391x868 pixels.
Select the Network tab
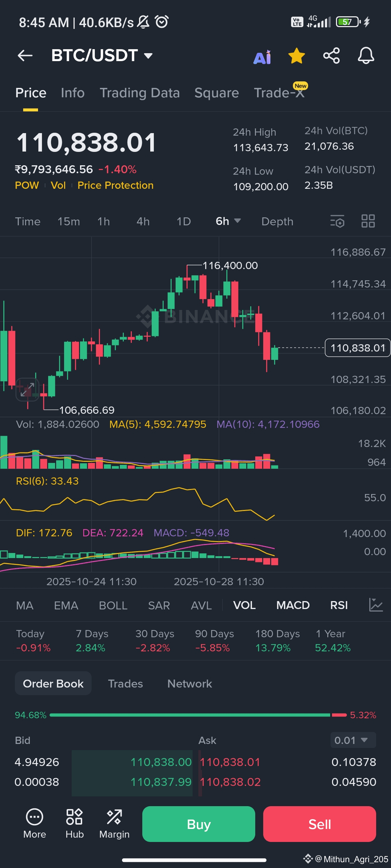(x=190, y=684)
